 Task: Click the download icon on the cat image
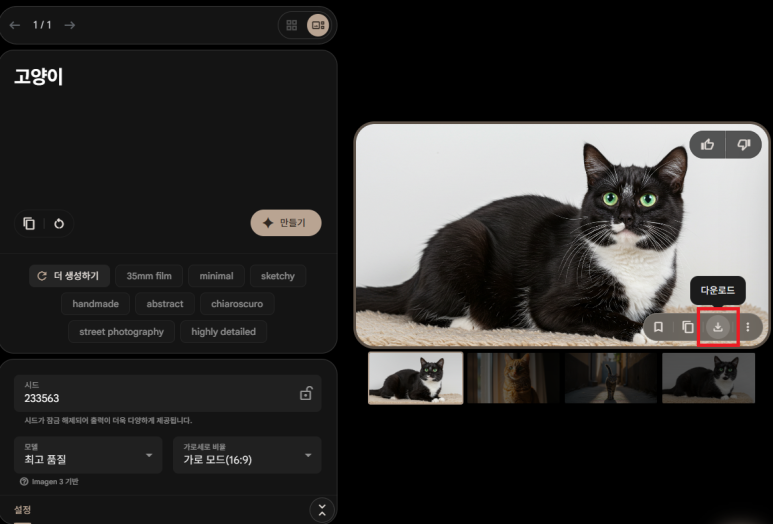tap(717, 327)
